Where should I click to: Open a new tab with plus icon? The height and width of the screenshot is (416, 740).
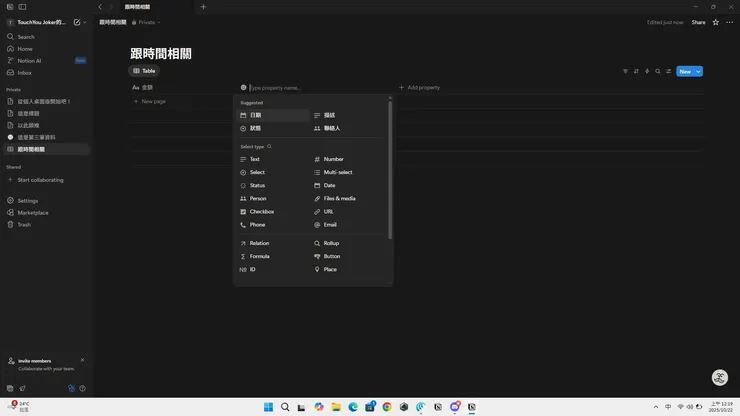click(203, 7)
